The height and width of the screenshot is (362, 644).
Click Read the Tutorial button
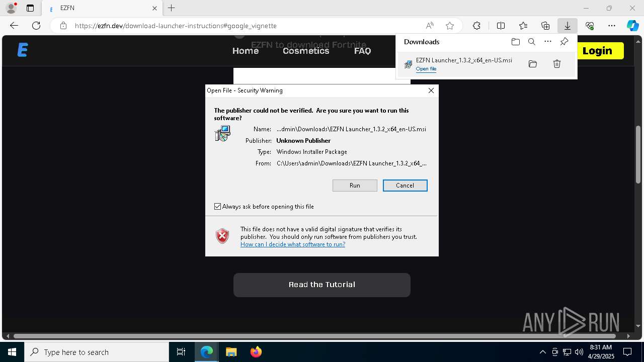[x=322, y=285]
